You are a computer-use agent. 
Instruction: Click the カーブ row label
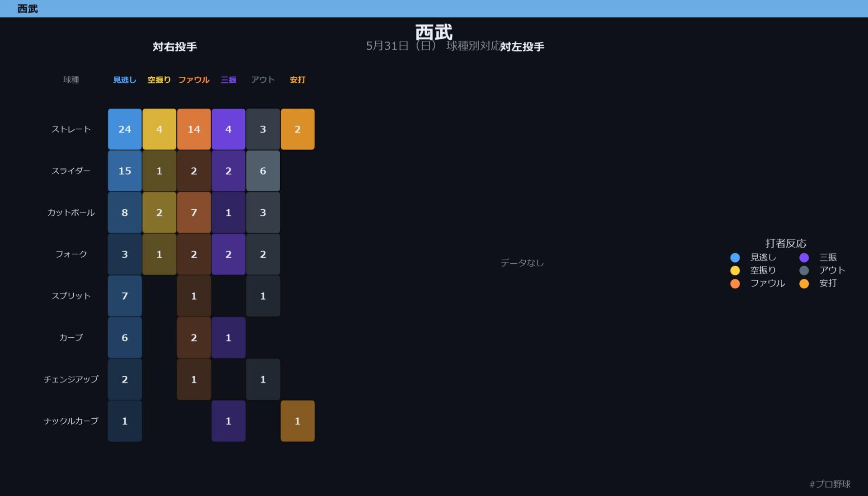71,338
